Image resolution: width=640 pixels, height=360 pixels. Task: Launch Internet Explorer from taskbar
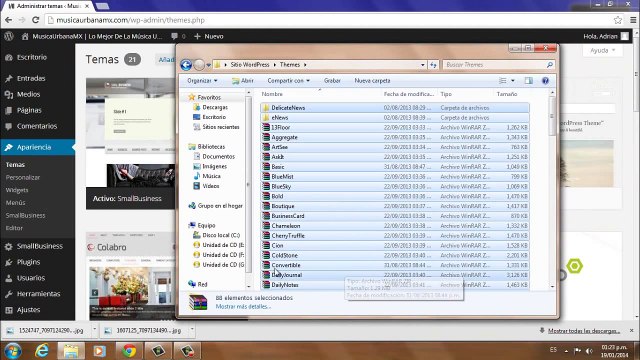[42, 351]
